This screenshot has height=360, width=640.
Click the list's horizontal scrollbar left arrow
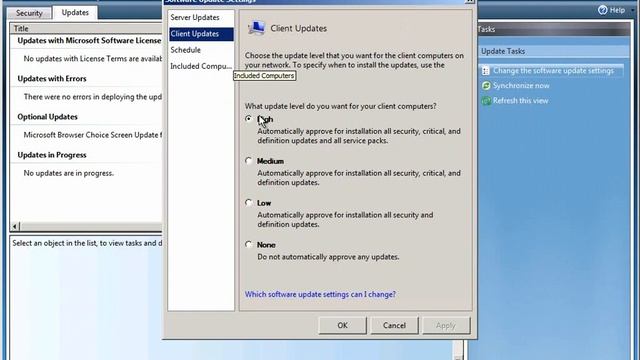(x=15, y=226)
